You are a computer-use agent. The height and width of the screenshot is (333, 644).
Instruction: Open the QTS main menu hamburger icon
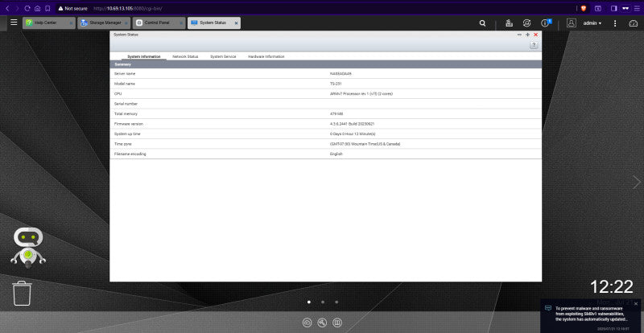[14, 23]
